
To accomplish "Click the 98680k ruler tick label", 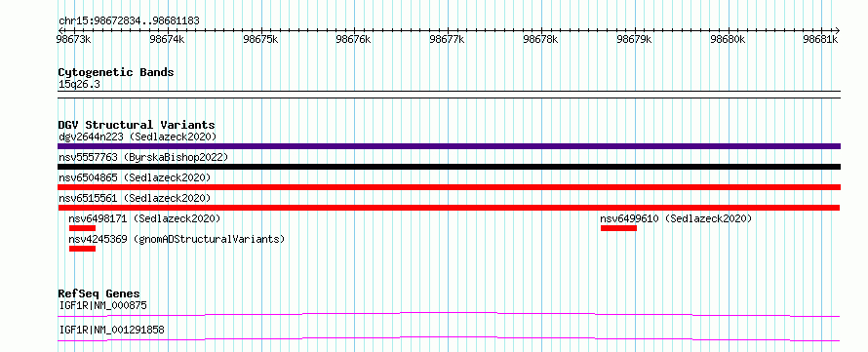I will click(728, 39).
